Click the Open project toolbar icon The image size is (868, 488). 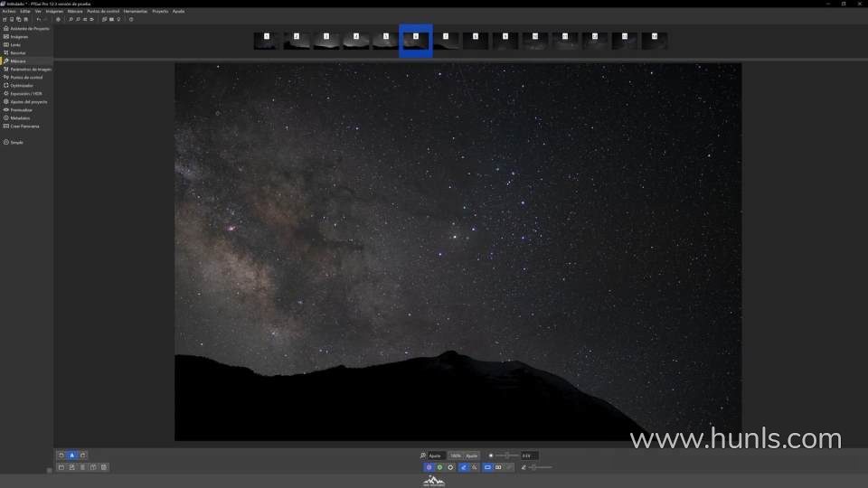pyautogui.click(x=12, y=19)
